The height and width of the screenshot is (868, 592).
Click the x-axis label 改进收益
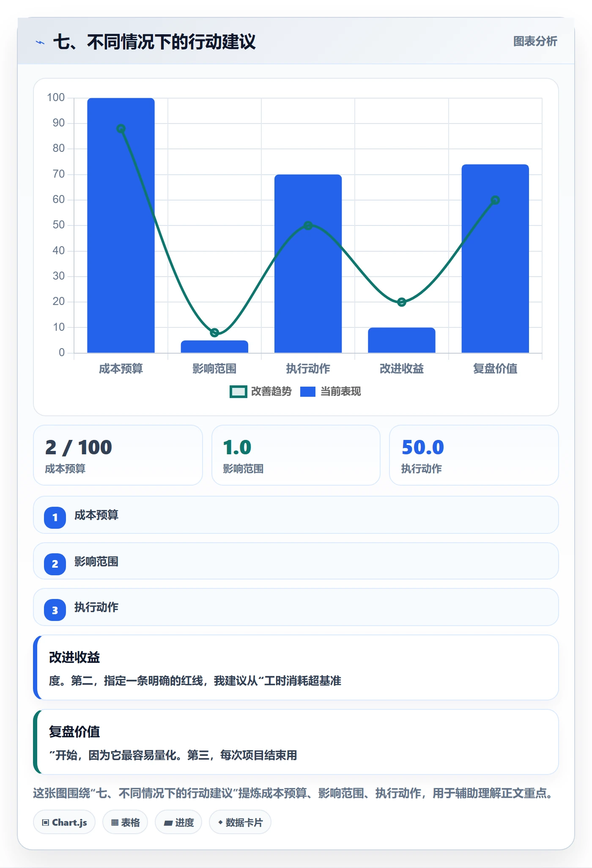[x=402, y=368]
